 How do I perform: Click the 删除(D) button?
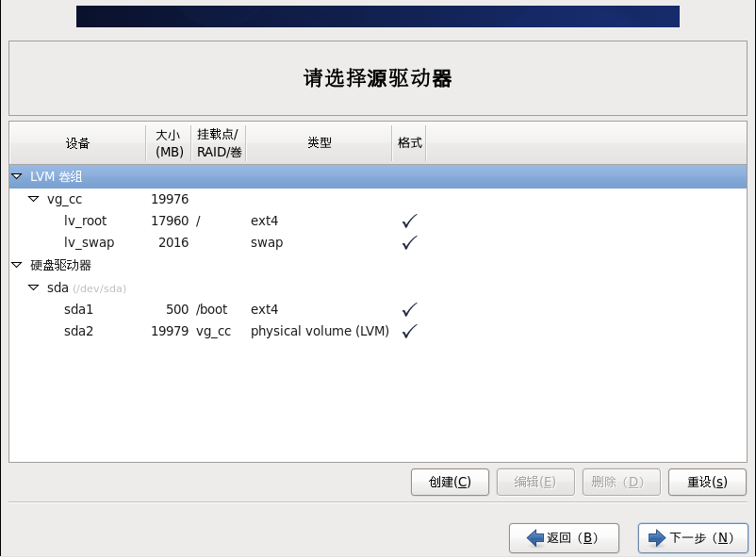point(621,482)
